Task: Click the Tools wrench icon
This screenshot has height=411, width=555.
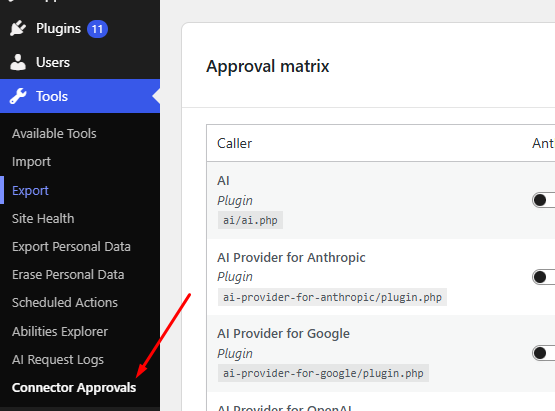Action: tap(18, 96)
